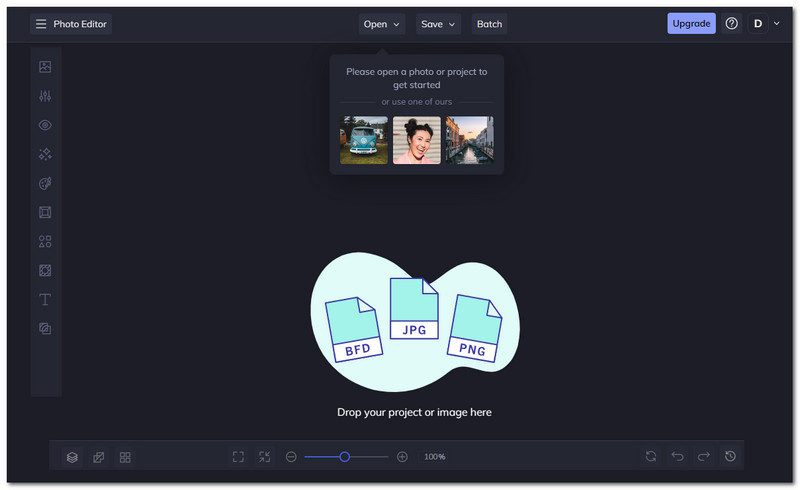Select the Frames icon in sidebar
Viewport: 800px width, 490px height.
[45, 212]
